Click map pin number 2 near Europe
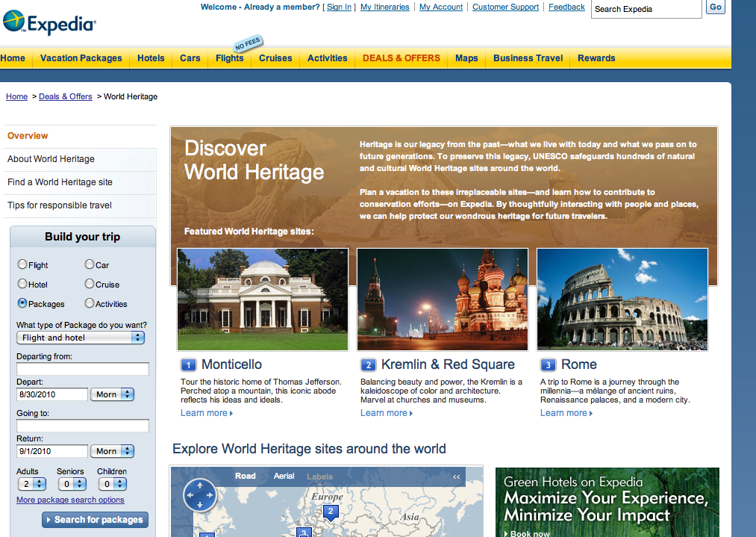 click(x=331, y=512)
